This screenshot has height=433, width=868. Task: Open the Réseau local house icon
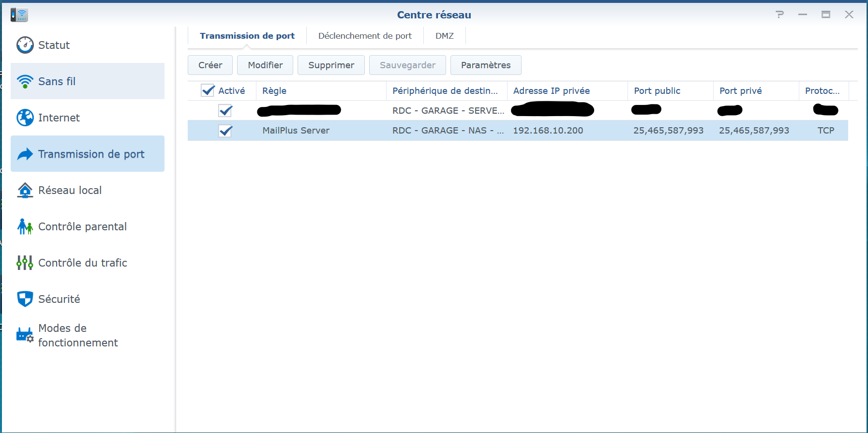[25, 190]
